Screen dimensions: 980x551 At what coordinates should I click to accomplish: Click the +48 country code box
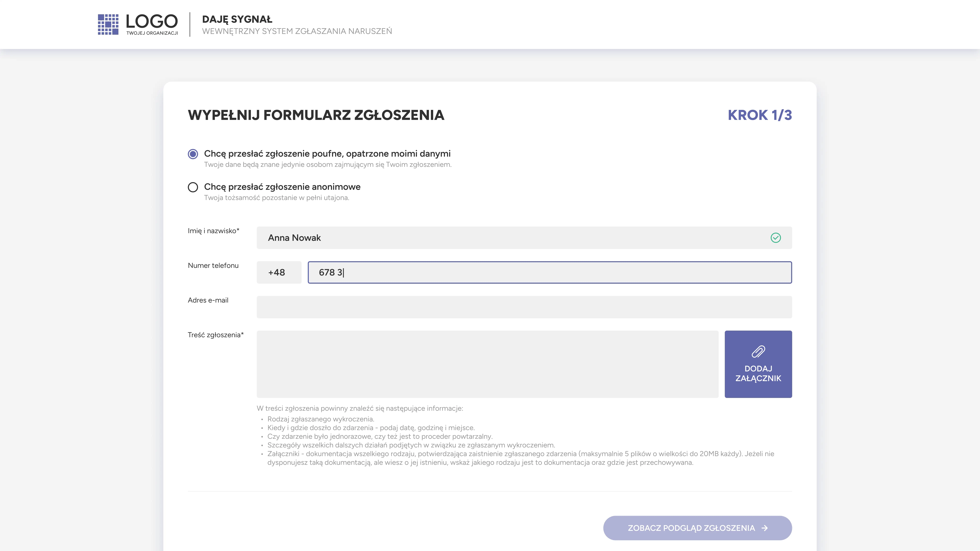(x=279, y=272)
